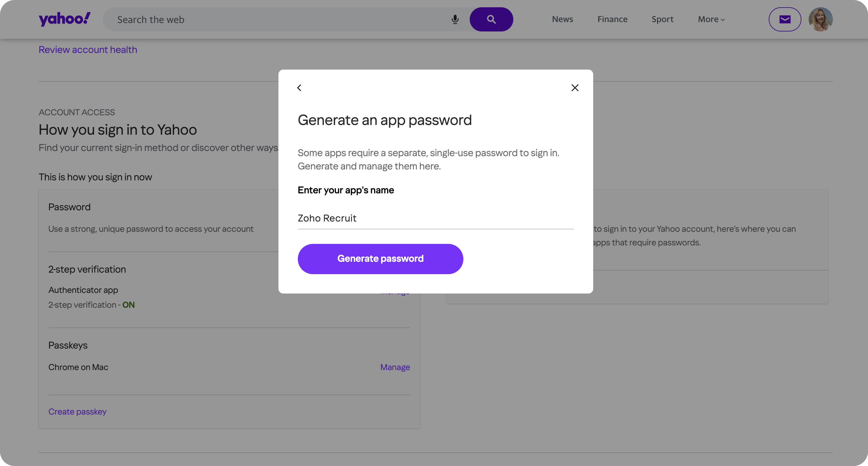Click the Yahoo logo
The height and width of the screenshot is (466, 868).
pyautogui.click(x=64, y=19)
